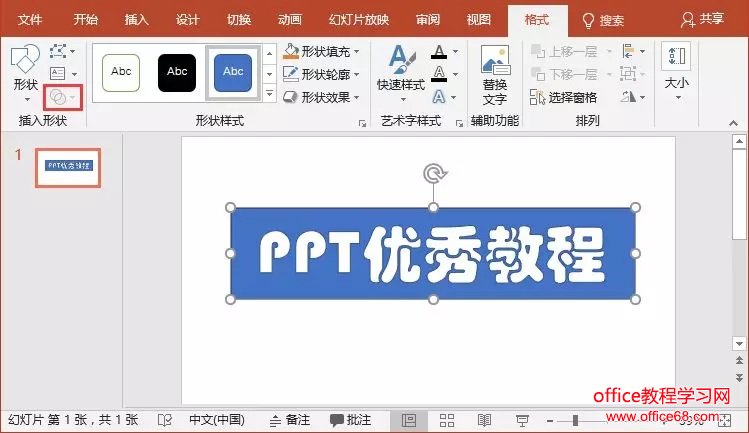Viewport: 749px width, 433px height.
Task: Open the 文件 tab
Action: (x=30, y=20)
